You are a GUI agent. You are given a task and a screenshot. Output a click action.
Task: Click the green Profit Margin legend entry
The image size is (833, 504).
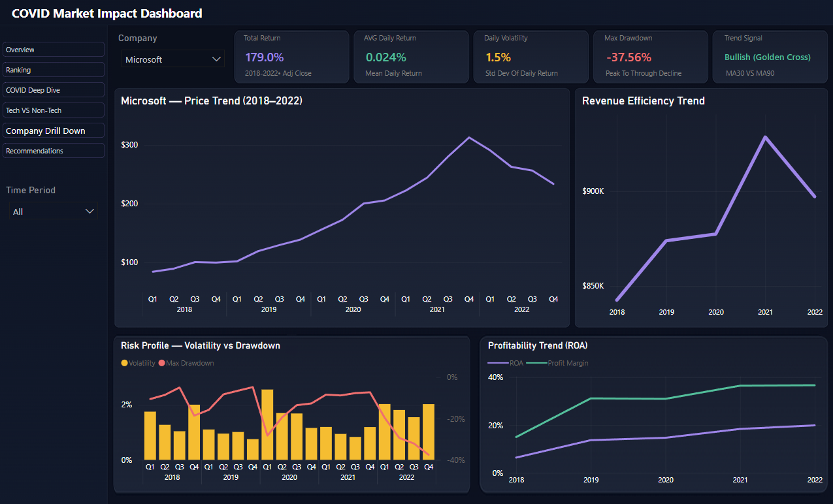559,363
